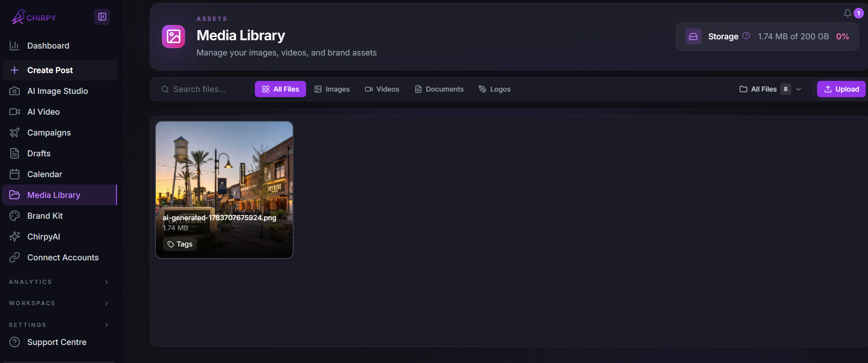Focus the Search files input
The height and width of the screenshot is (363, 868).
click(x=203, y=89)
